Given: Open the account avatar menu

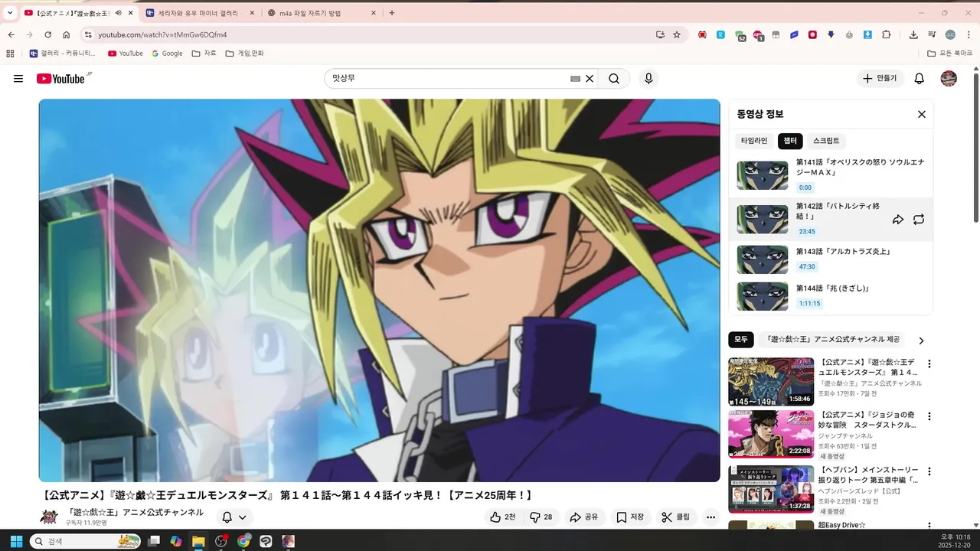Looking at the screenshot, I should (949, 79).
